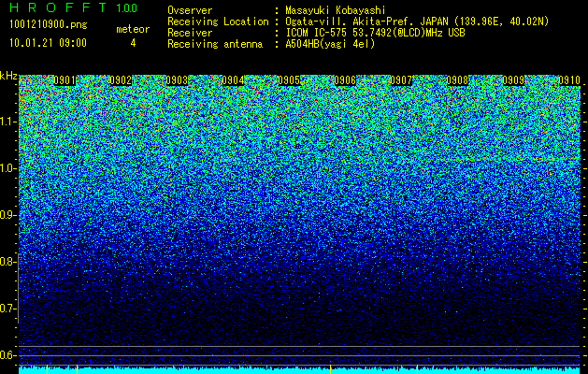Click observer name Masayuki Kobayashi
This screenshot has height=374, width=588.
pos(335,10)
